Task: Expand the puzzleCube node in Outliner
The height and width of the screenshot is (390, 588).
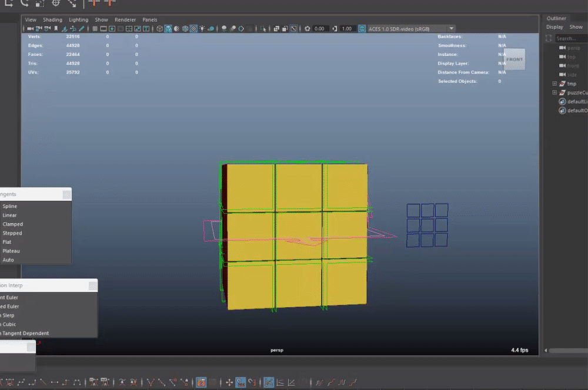Action: (554, 93)
